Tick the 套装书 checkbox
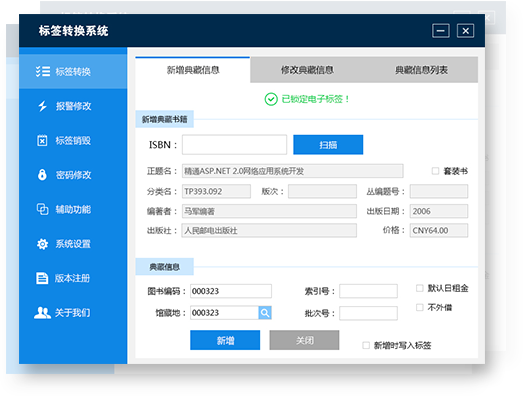Screen dimensions: 523x396 (435, 171)
